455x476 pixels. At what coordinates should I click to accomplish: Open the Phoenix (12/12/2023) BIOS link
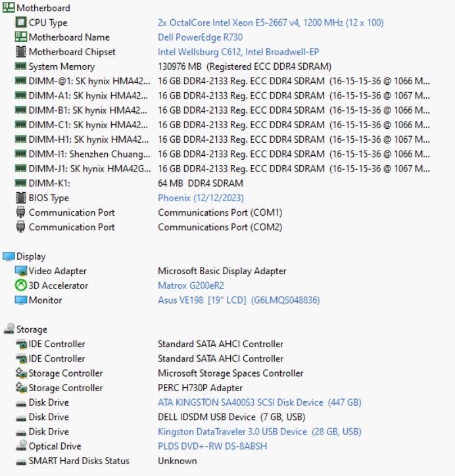[201, 198]
